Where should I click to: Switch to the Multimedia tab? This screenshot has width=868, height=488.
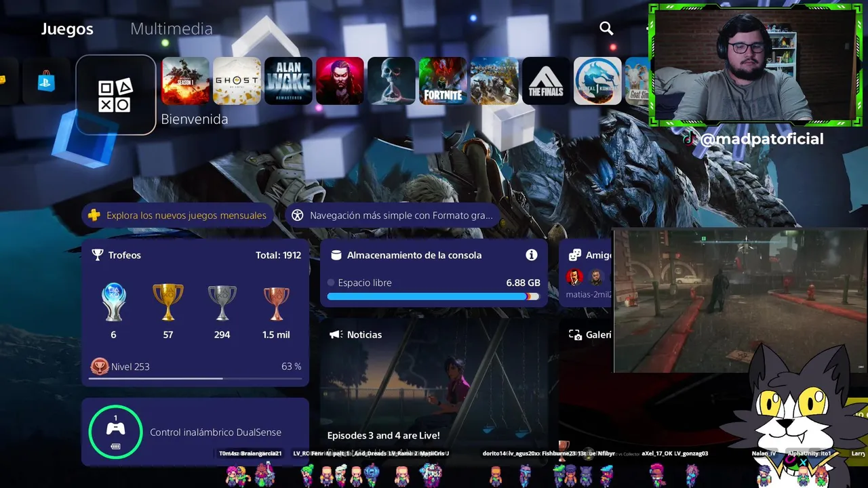coord(172,28)
